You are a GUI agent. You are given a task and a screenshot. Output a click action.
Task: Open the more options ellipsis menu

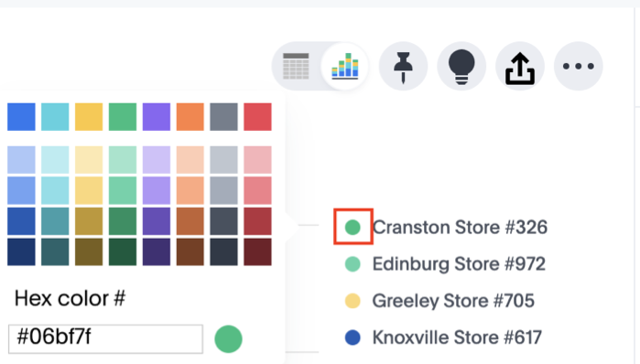click(x=579, y=66)
